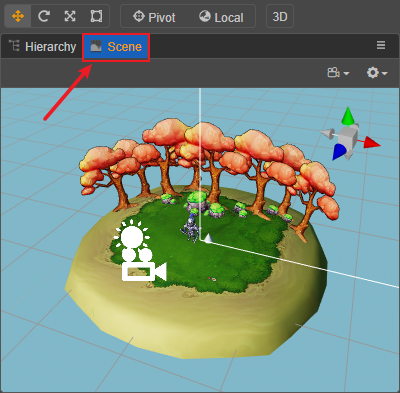Open the scene gear settings dropdown

pos(377,72)
